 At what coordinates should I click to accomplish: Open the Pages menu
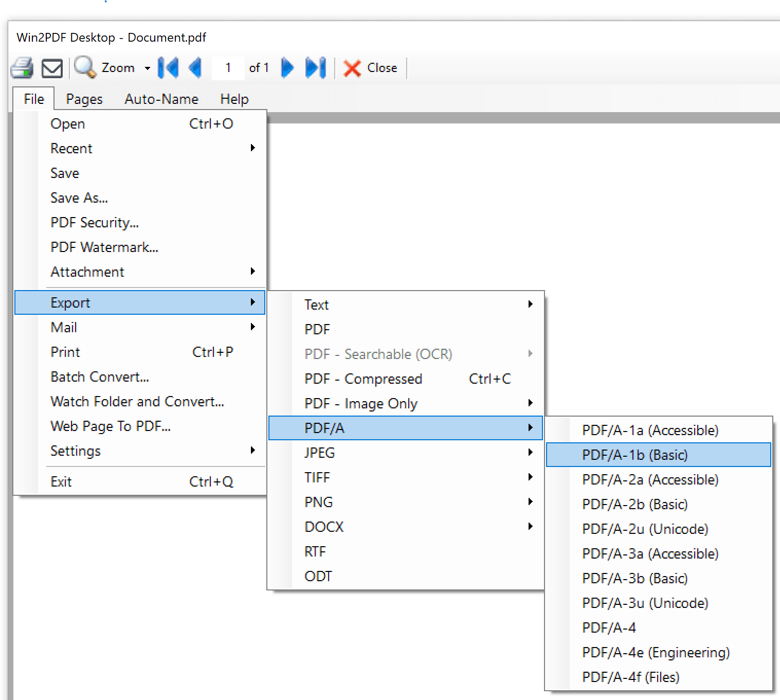tap(84, 99)
